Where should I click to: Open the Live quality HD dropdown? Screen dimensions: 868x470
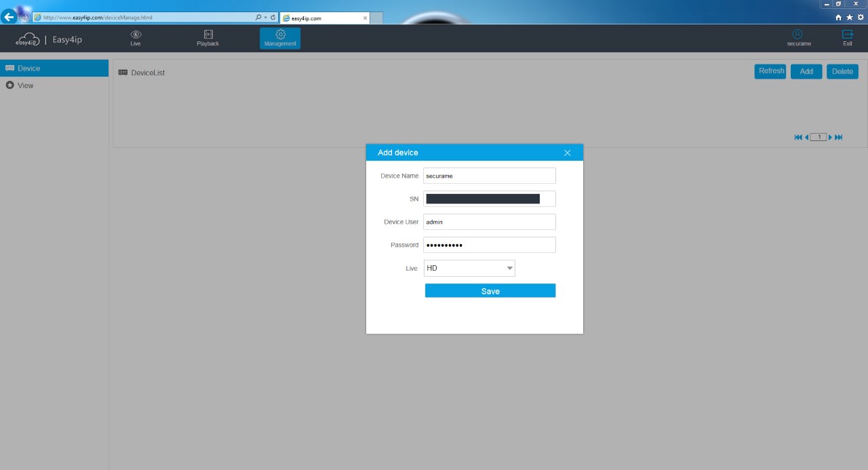pyautogui.click(x=469, y=268)
